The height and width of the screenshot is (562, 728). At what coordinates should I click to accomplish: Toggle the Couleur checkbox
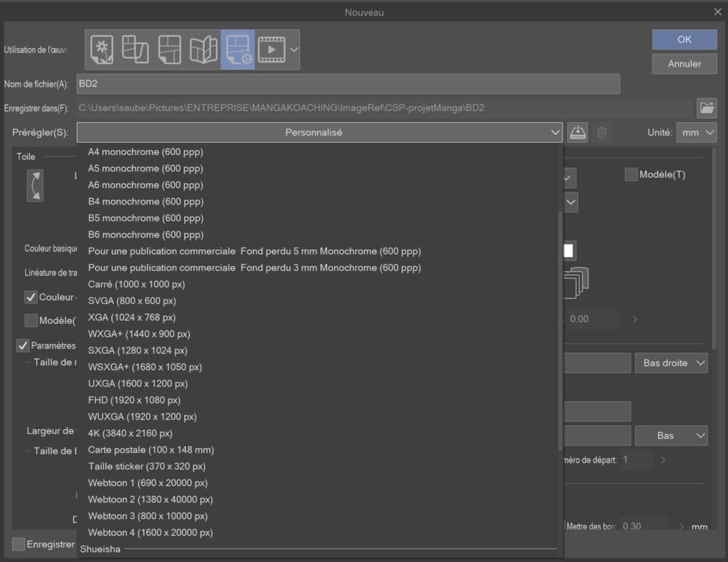tap(31, 297)
